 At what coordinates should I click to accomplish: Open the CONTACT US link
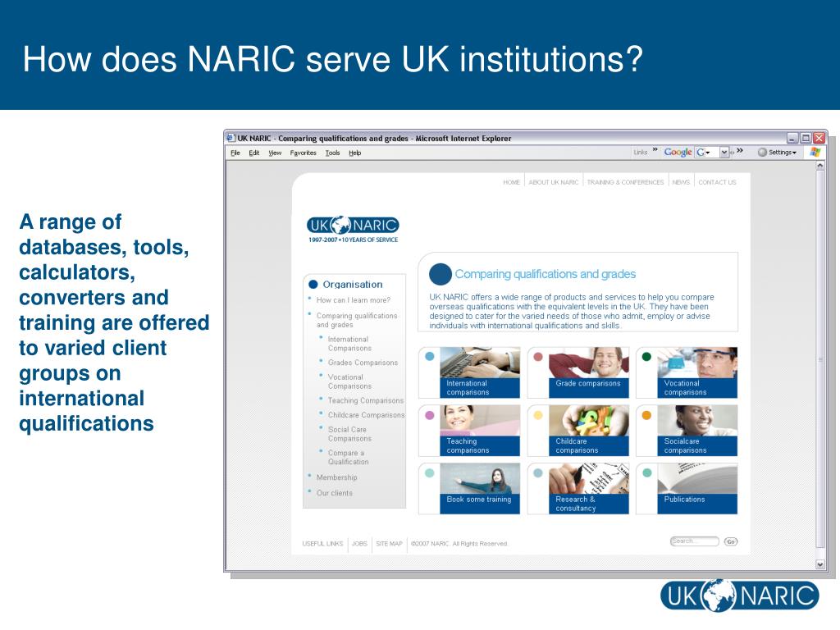(x=717, y=182)
